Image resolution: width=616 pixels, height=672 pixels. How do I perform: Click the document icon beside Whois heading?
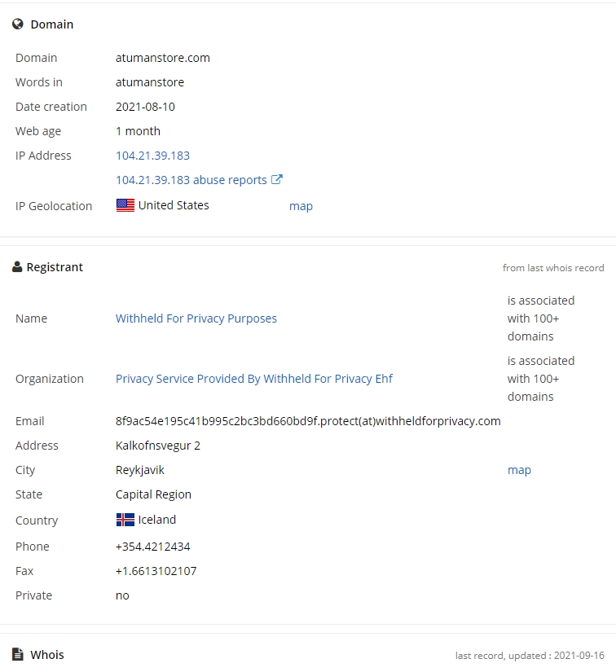pyautogui.click(x=18, y=654)
